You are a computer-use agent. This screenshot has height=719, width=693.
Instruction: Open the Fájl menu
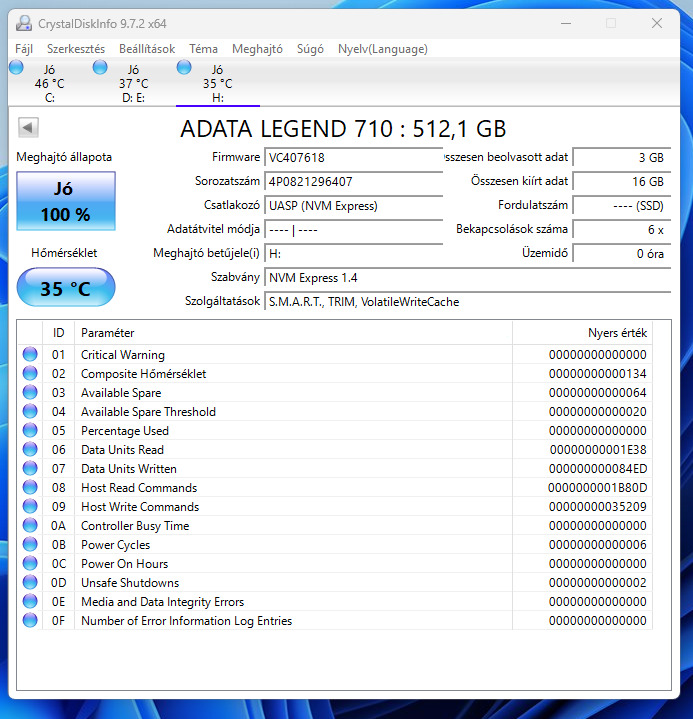24,49
